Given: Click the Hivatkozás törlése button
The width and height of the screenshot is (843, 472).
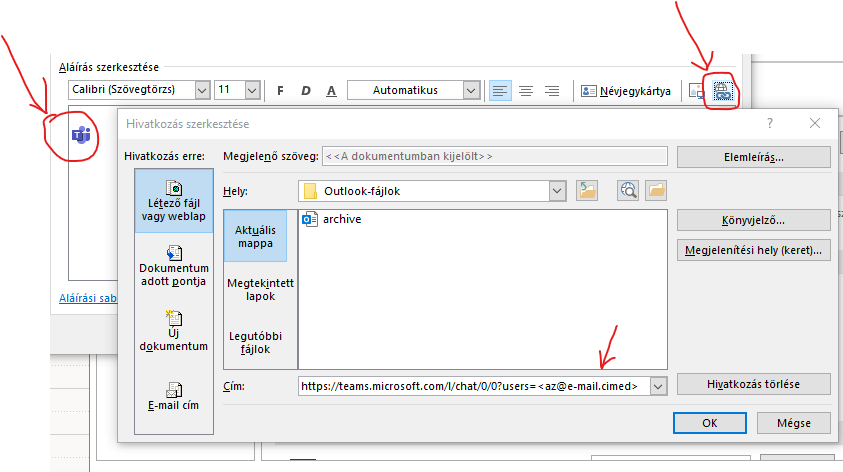Looking at the screenshot, I should pyautogui.click(x=753, y=384).
